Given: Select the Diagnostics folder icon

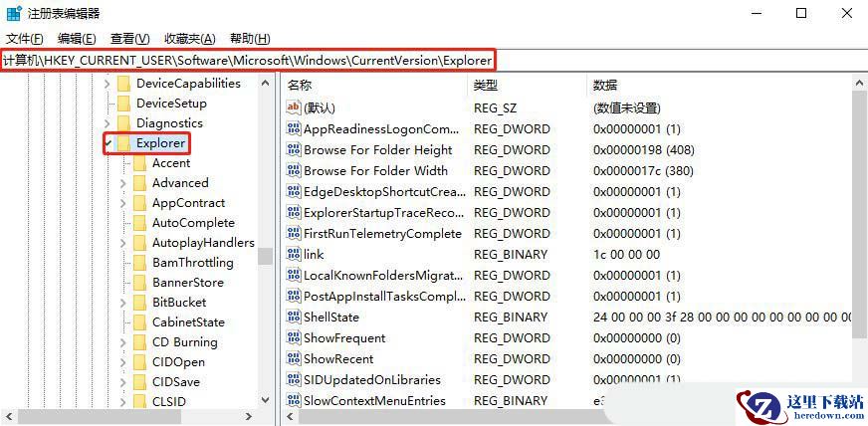Looking at the screenshot, I should click(x=124, y=123).
